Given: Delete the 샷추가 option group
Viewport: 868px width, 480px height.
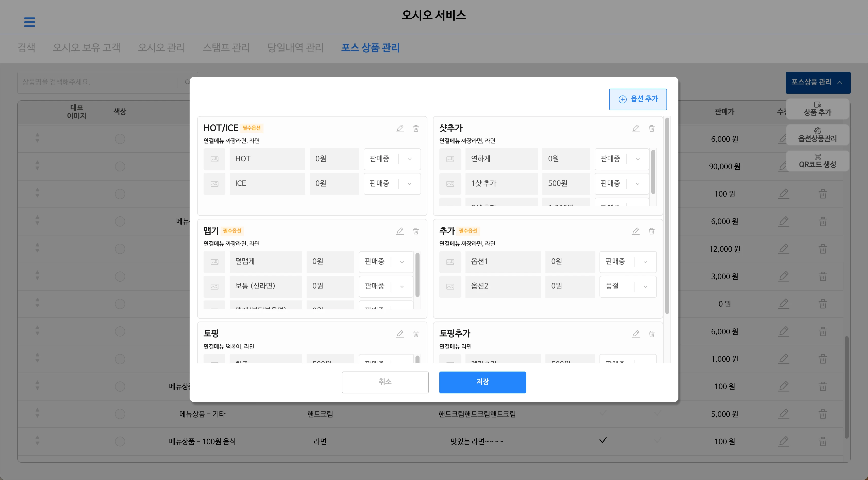Looking at the screenshot, I should coord(652,129).
